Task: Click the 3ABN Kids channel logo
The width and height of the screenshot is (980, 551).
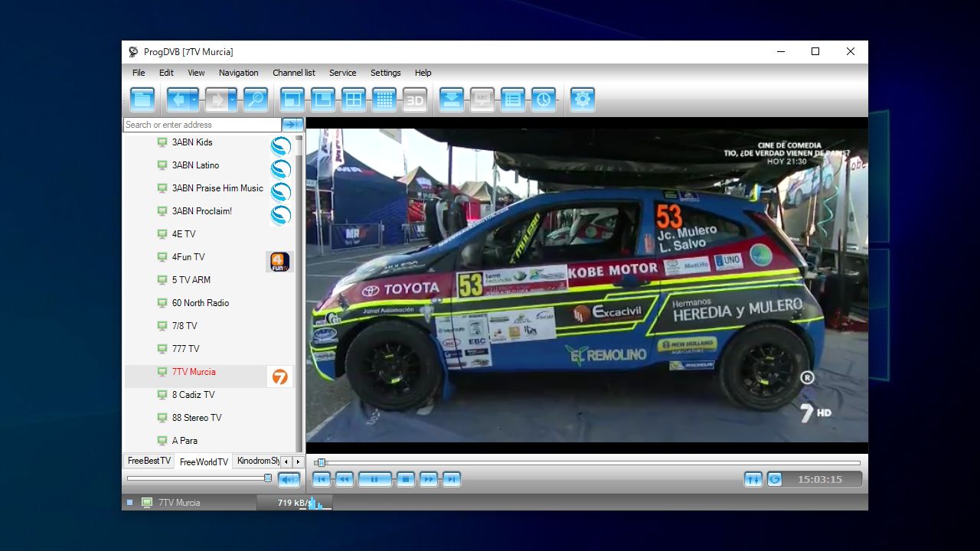Action: click(x=281, y=146)
